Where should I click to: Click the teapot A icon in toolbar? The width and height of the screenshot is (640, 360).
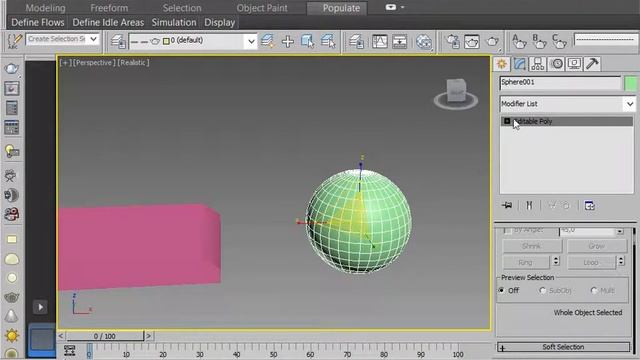tap(518, 41)
